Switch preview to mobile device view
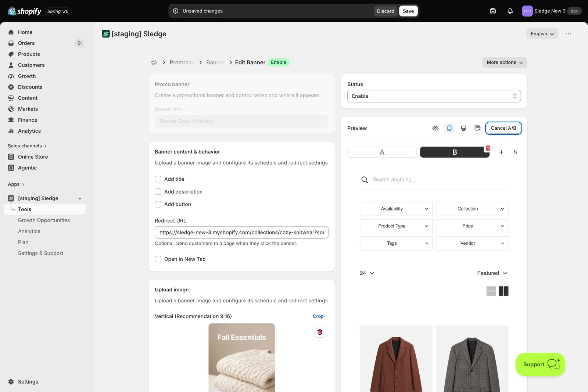Screen dimensions: 588x392 [x=449, y=128]
